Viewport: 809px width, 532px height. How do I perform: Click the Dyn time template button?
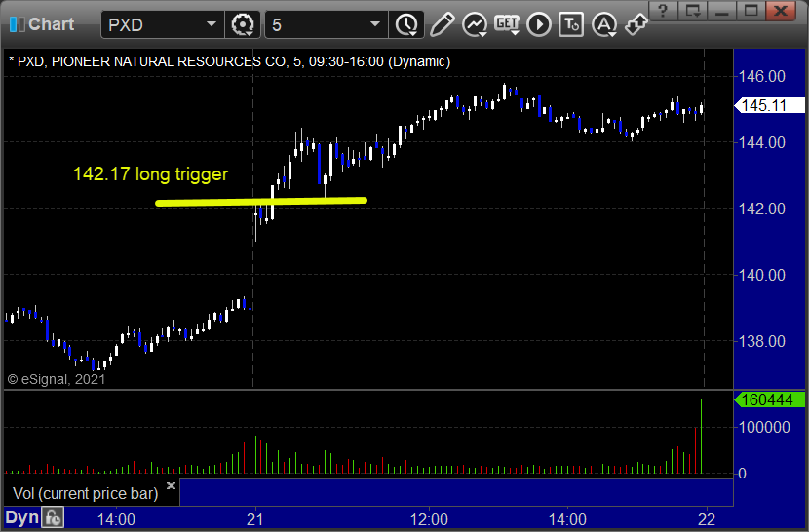tap(22, 517)
